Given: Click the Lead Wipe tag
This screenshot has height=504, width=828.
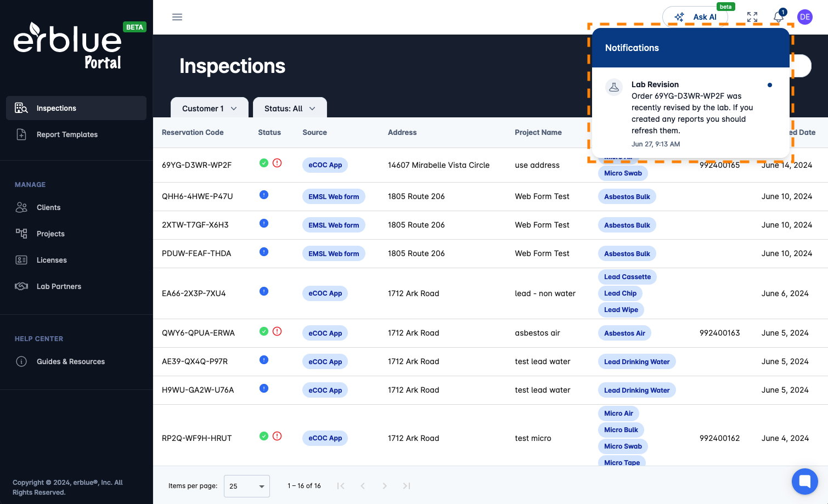Looking at the screenshot, I should (621, 310).
